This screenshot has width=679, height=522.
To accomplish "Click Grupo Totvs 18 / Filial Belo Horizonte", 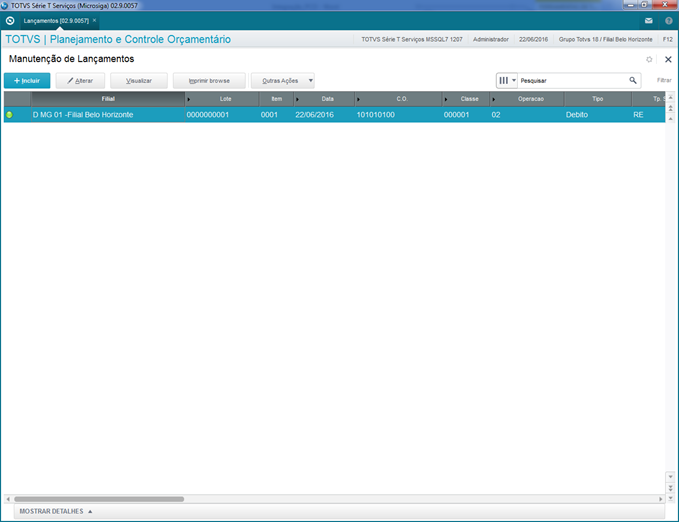I will [x=605, y=39].
